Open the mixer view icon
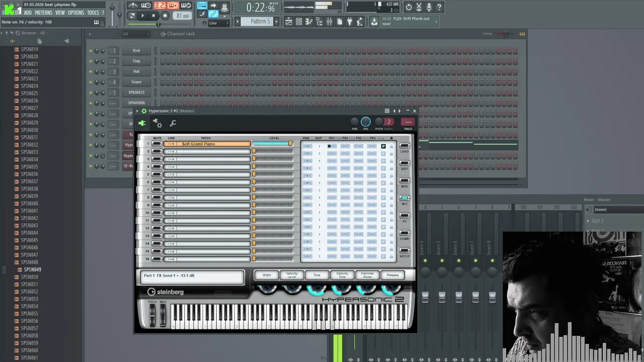The height and width of the screenshot is (362, 644). (x=329, y=22)
